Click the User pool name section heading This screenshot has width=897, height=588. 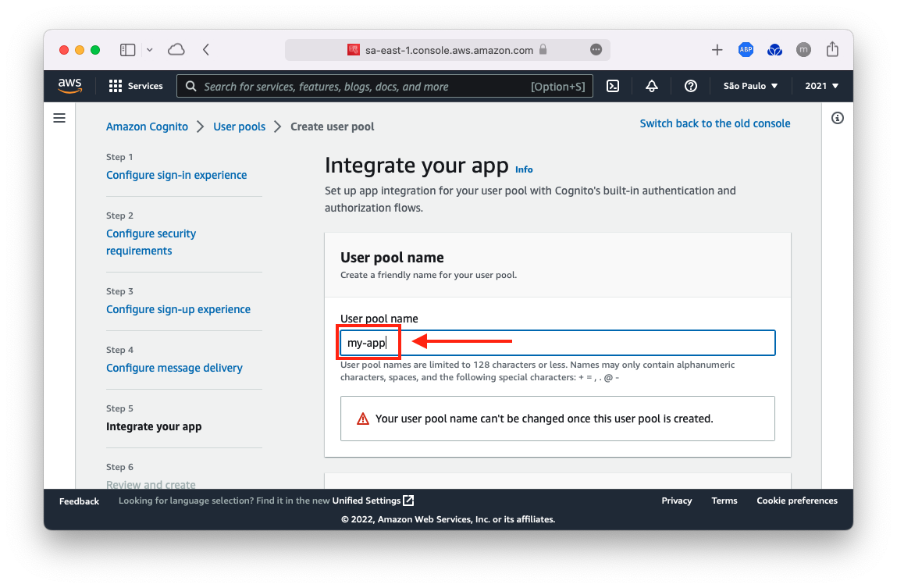[392, 258]
